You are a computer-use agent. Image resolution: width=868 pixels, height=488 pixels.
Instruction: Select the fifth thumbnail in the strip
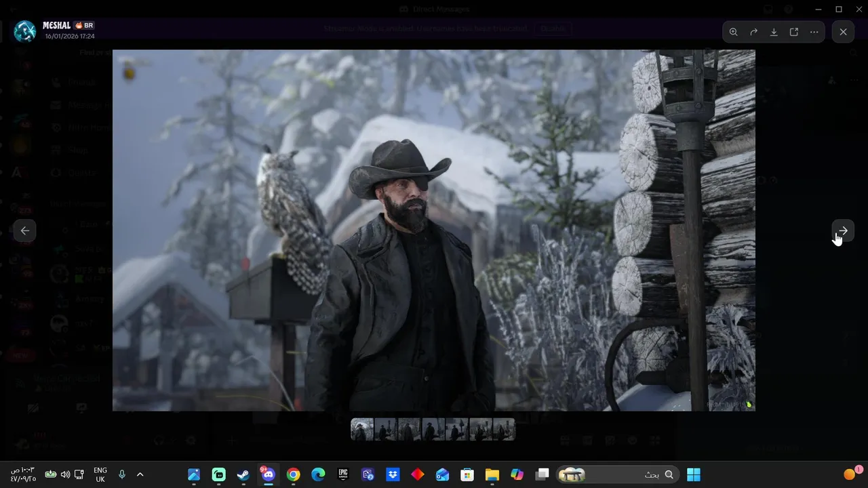pos(457,430)
